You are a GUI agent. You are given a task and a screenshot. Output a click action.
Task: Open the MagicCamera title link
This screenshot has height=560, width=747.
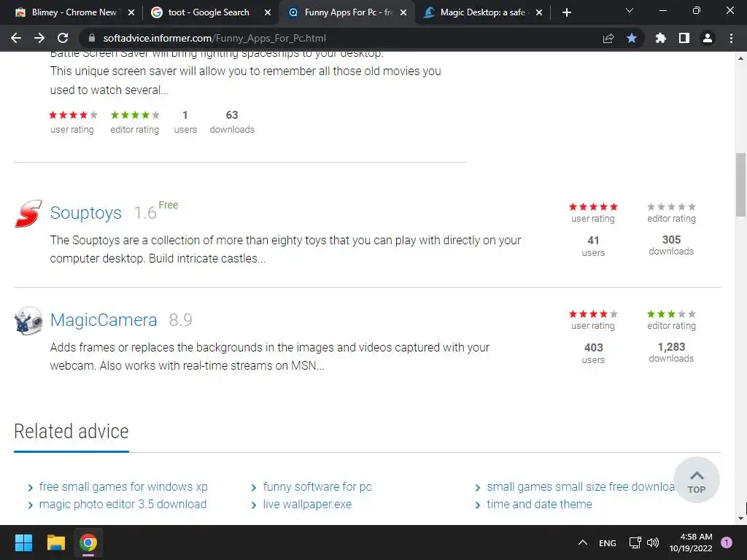tap(104, 320)
